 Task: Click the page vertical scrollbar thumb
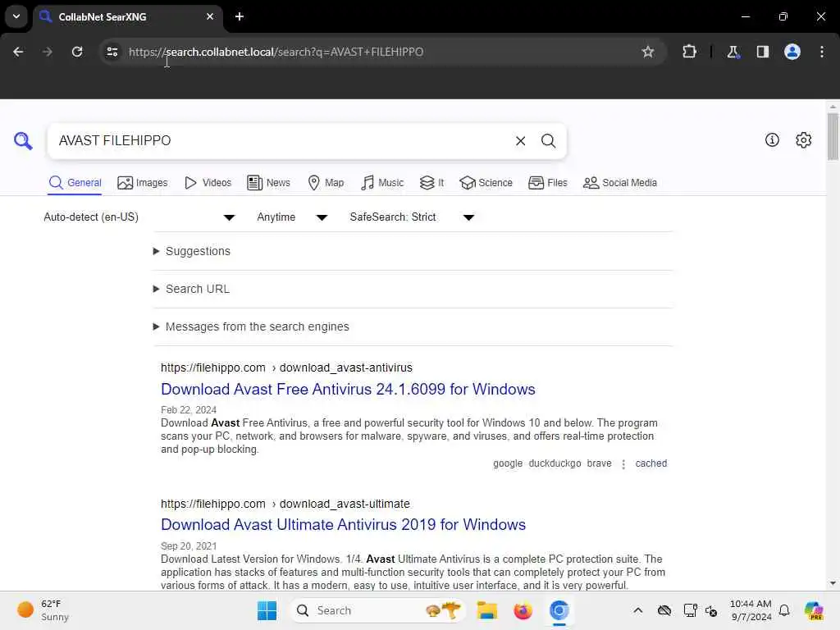[832, 137]
